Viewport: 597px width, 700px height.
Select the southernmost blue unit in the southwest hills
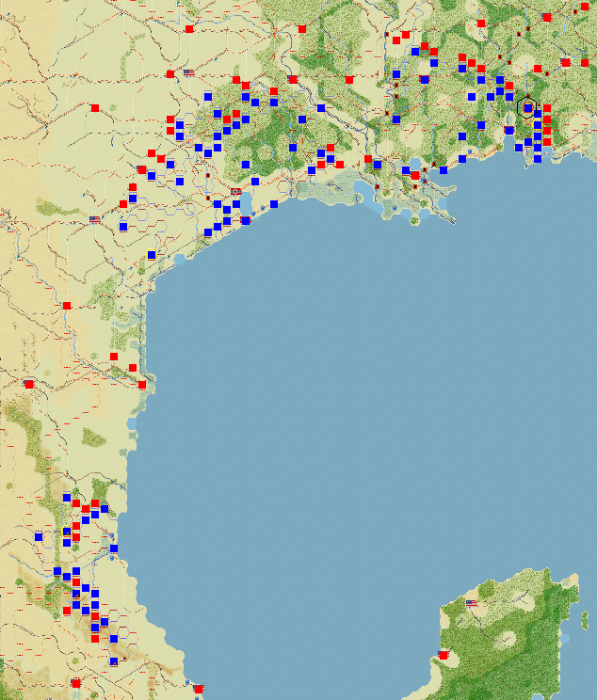(x=114, y=661)
